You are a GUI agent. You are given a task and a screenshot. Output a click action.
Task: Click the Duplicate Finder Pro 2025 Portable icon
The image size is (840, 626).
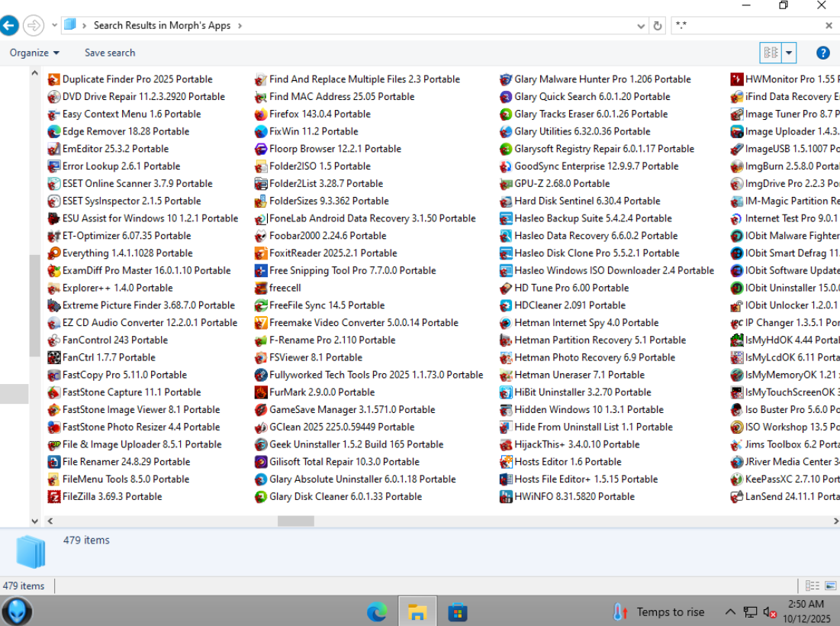(x=54, y=79)
